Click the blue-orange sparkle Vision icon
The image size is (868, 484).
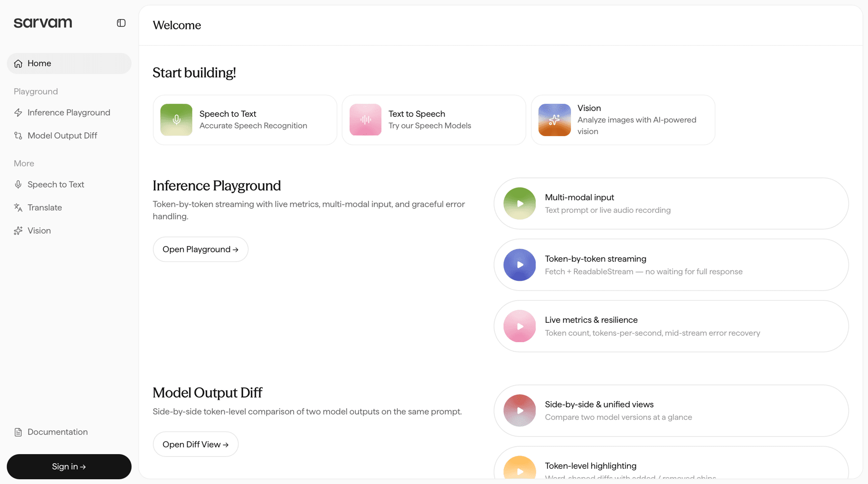tap(555, 120)
